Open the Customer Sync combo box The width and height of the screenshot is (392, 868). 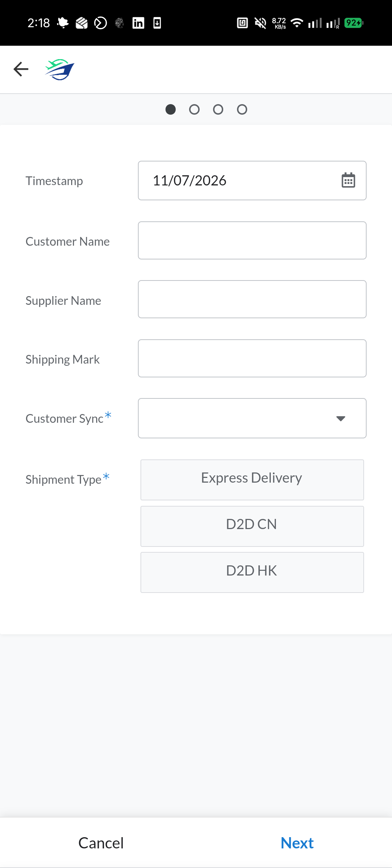pos(252,418)
